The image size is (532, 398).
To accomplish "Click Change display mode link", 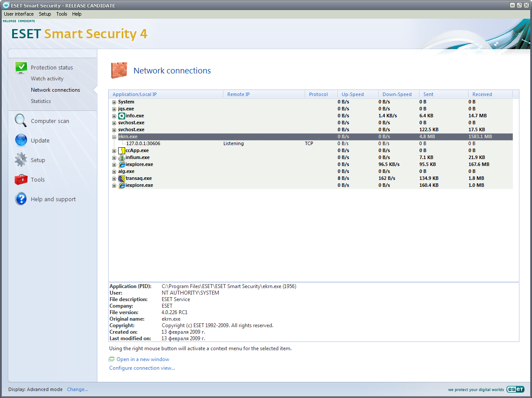I will pos(77,389).
